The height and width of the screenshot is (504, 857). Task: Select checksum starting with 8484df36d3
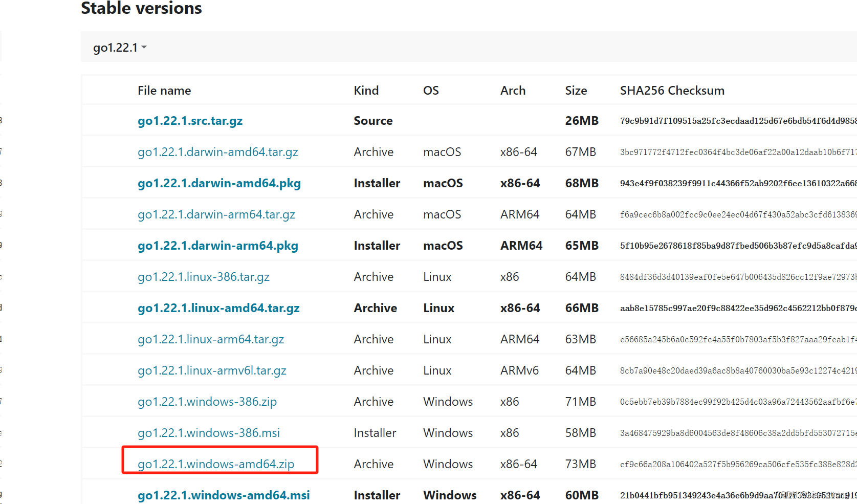(738, 277)
